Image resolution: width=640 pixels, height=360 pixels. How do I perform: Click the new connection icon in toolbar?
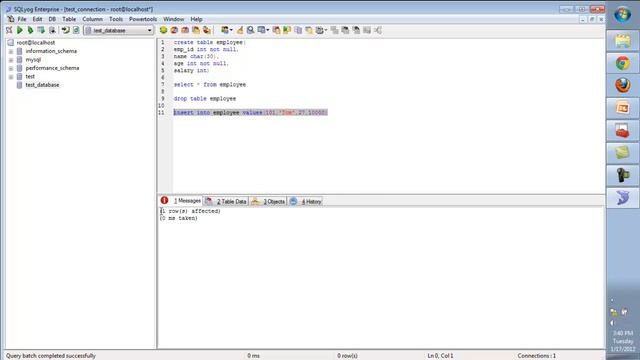(9, 30)
